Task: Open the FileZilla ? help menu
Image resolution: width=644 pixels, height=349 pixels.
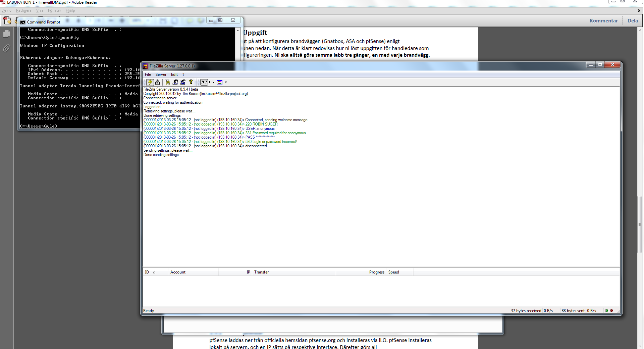Action: (183, 74)
